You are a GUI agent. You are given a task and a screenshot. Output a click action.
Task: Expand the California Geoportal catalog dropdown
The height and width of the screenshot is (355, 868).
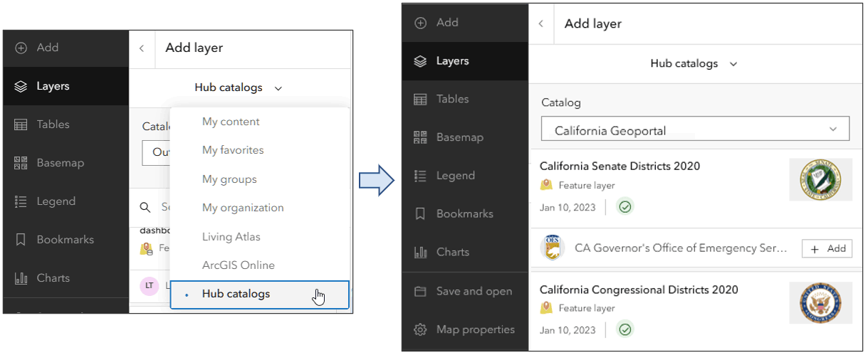coord(833,129)
